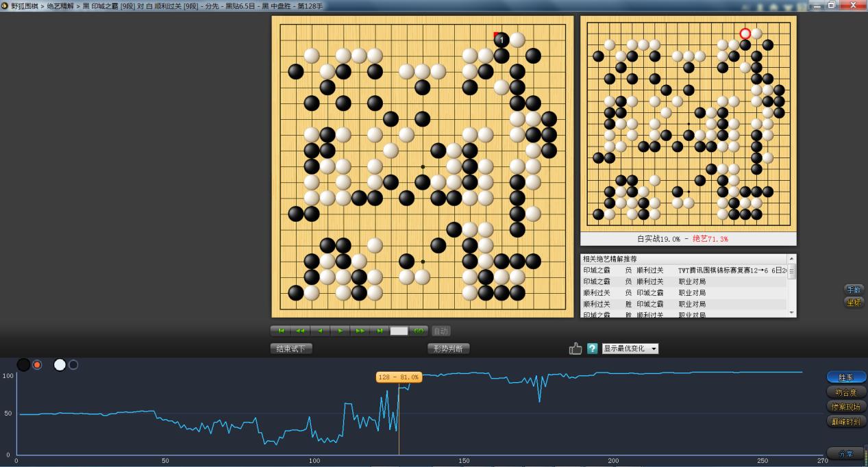Image resolution: width=868 pixels, height=467 pixels.
Task: Step forward one move
Action: (340, 331)
